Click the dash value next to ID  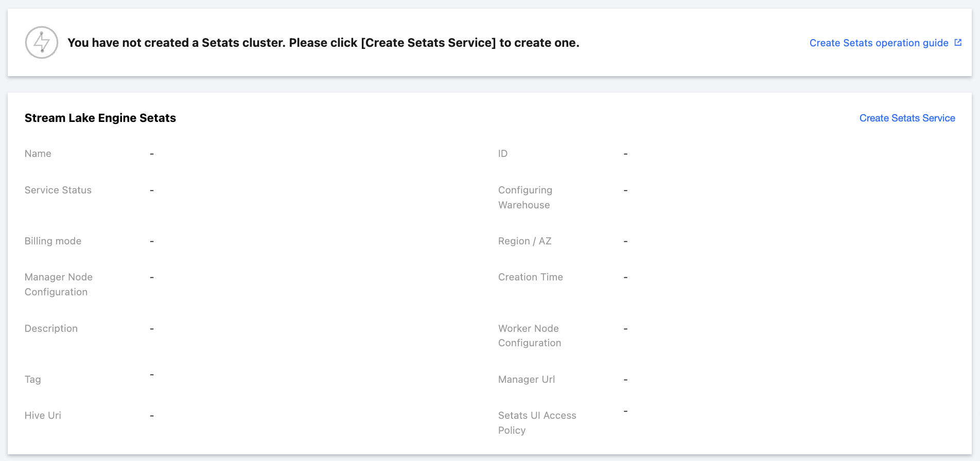[625, 154]
